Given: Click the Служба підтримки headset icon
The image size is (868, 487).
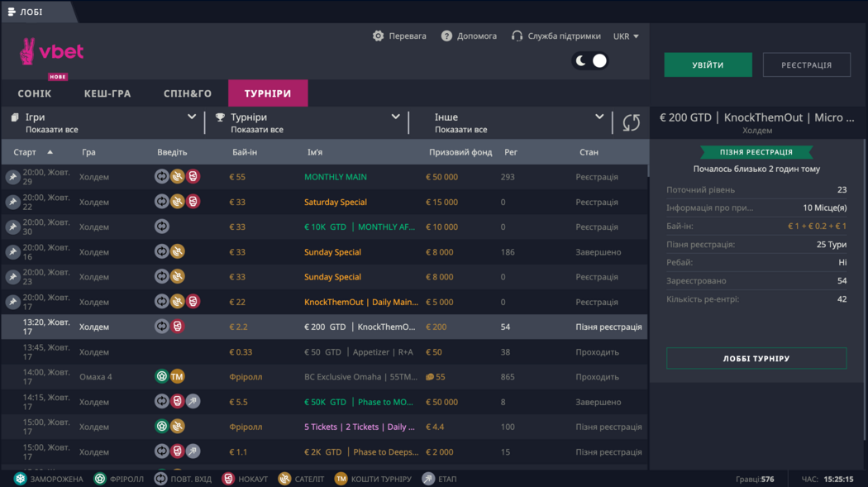Looking at the screenshot, I should tap(517, 36).
